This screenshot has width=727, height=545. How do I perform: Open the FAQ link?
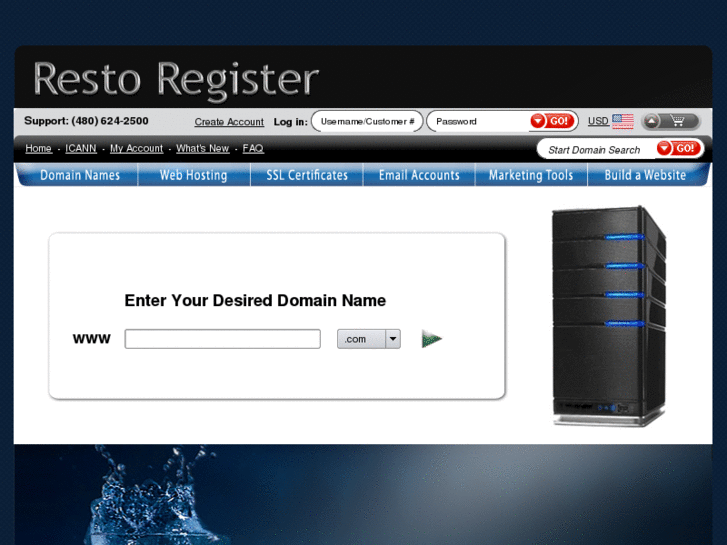[x=253, y=148]
